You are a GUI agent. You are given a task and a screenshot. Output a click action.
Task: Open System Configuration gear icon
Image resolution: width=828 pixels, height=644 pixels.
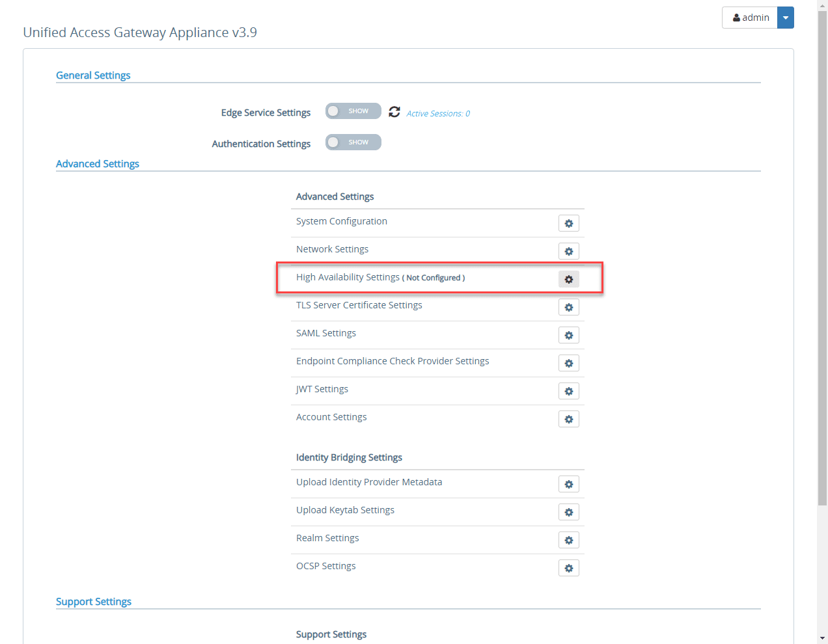pyautogui.click(x=568, y=223)
